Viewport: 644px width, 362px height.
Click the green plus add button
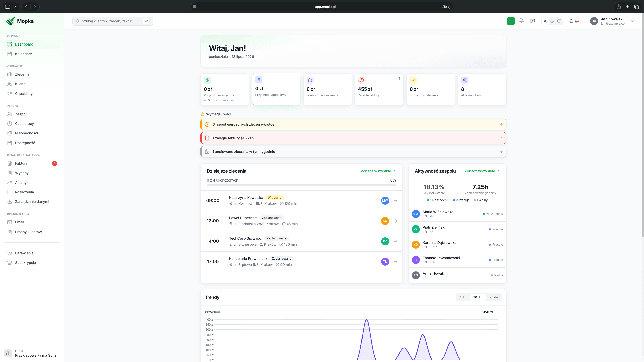511,21
